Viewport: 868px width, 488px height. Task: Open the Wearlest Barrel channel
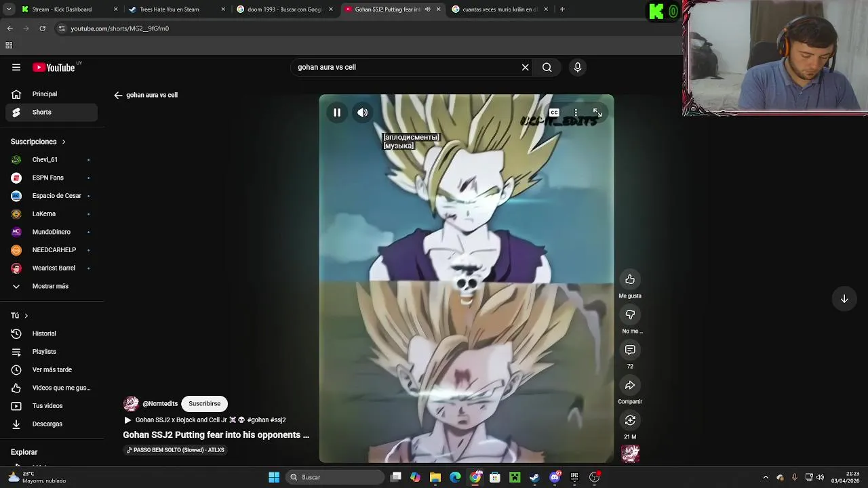pos(52,268)
